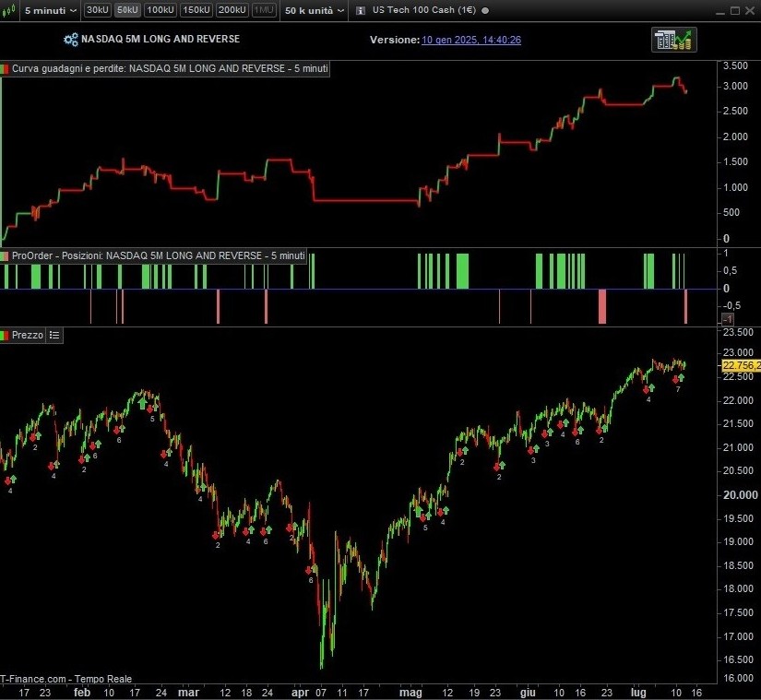
Task: Click the grey status dot beside the instrument name
Action: pyautogui.click(x=485, y=11)
